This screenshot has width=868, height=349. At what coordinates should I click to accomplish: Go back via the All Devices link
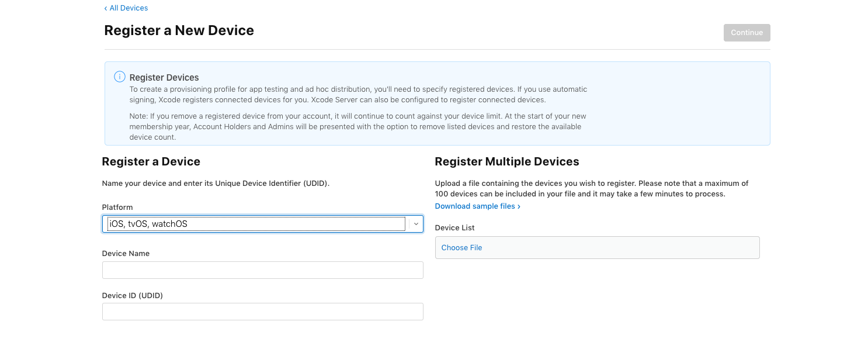(126, 8)
